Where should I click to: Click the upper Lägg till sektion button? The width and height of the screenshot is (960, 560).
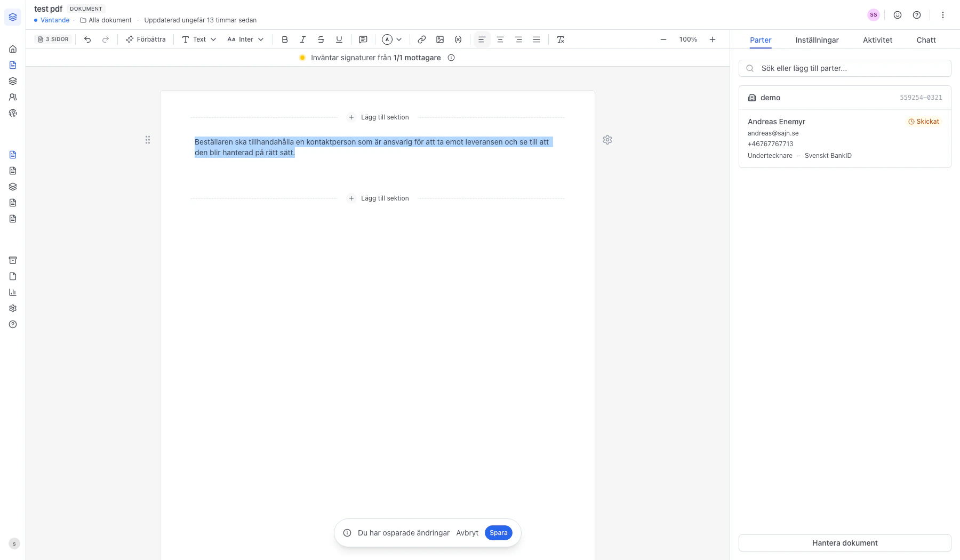pos(378,117)
